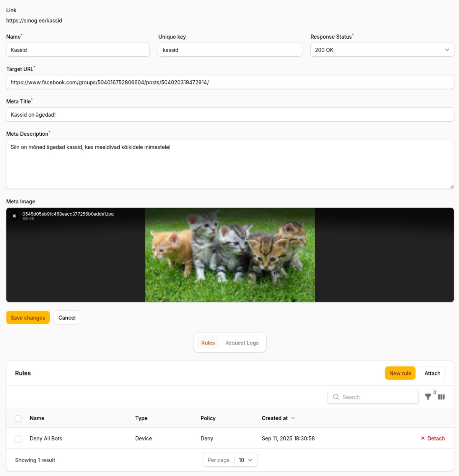This screenshot has width=459, height=476.
Task: Switch to the Request Logs tab
Action: click(242, 343)
